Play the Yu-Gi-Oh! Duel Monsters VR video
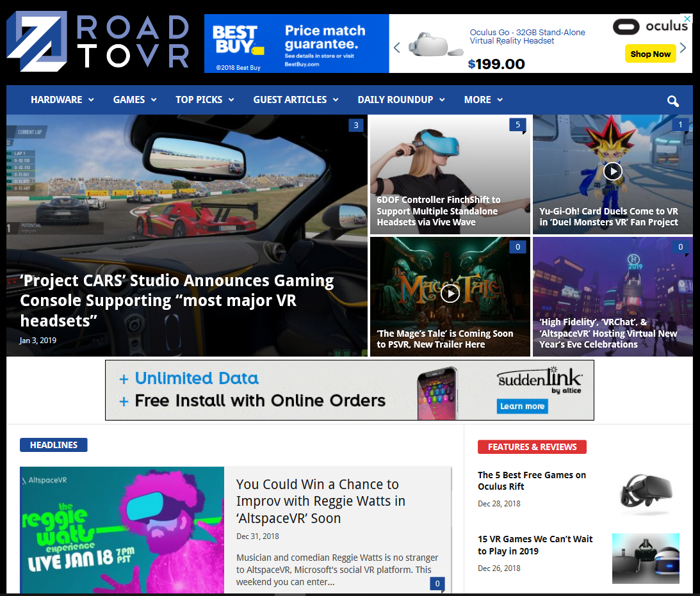The image size is (700, 596). point(612,171)
